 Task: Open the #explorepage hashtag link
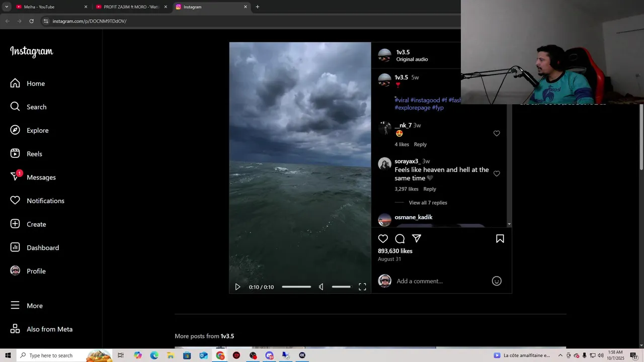click(x=413, y=108)
